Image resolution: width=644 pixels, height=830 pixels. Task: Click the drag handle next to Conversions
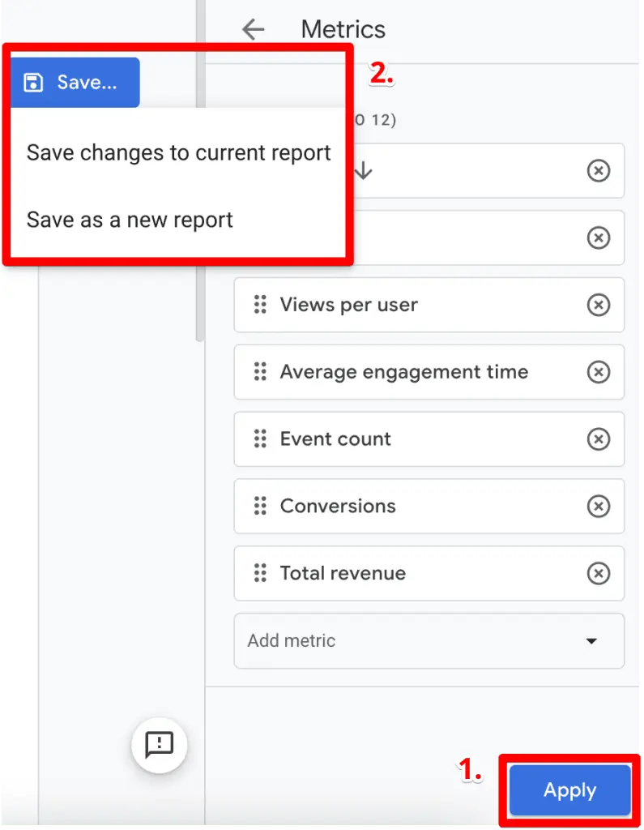pyautogui.click(x=260, y=506)
